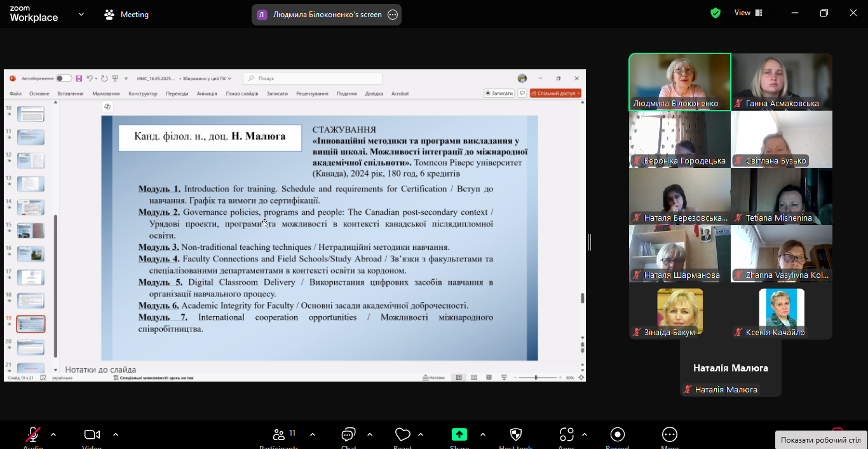Switch to the Meeting tab
The height and width of the screenshot is (449, 868).
[x=126, y=14]
